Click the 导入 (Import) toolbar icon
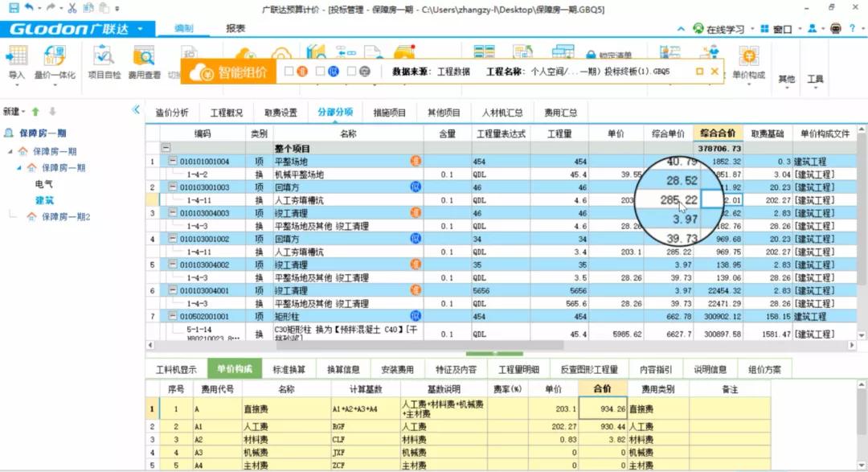The height and width of the screenshot is (472, 868). point(16,60)
